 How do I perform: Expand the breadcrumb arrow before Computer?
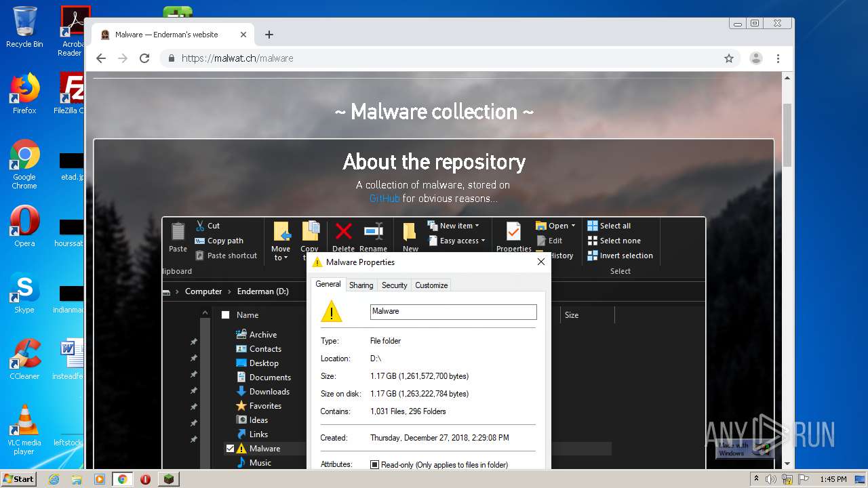(x=178, y=291)
